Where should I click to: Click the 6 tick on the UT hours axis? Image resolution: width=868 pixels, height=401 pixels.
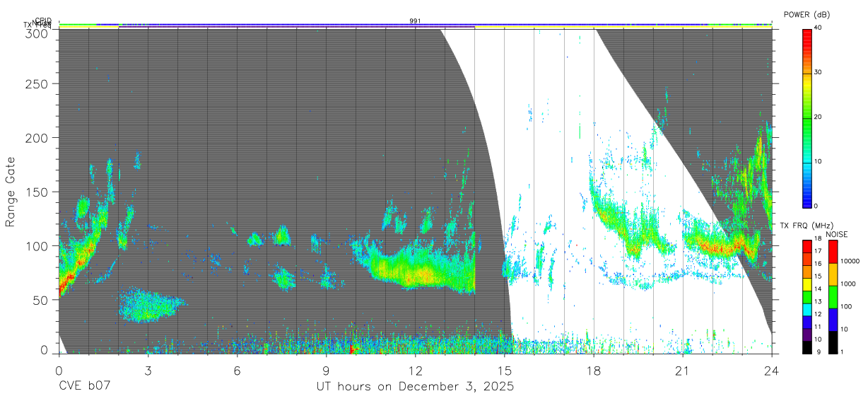(x=237, y=371)
